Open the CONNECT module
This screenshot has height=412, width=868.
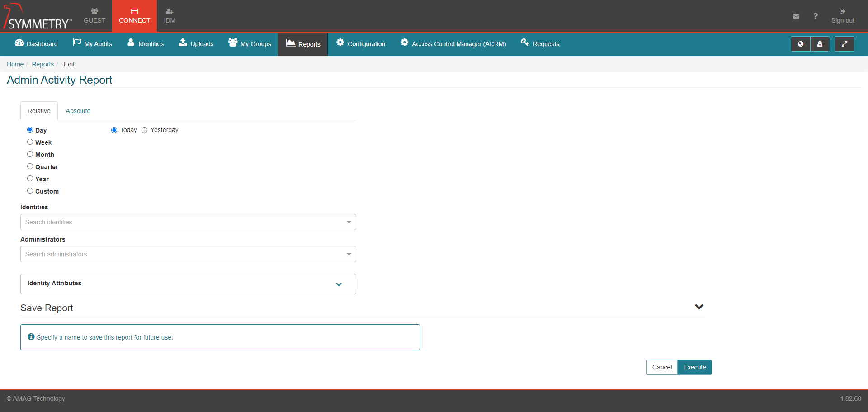point(134,16)
